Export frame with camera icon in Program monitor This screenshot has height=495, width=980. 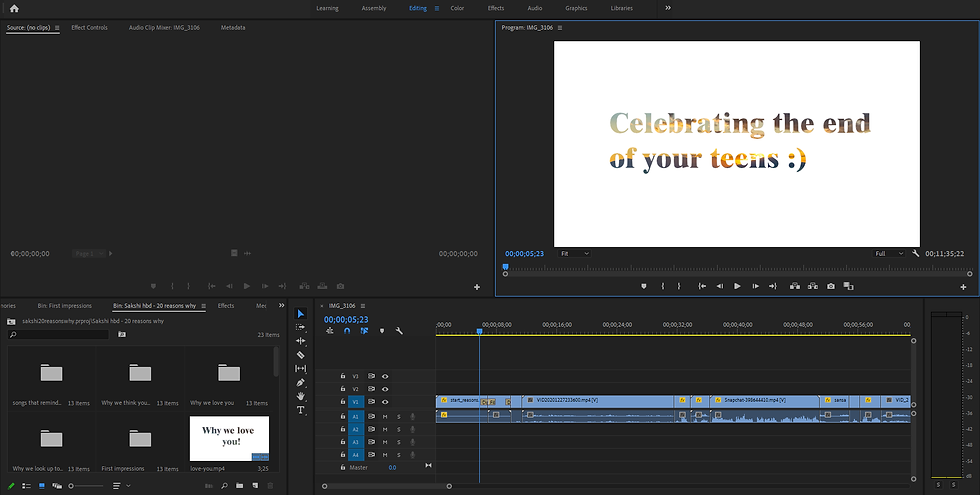(831, 286)
